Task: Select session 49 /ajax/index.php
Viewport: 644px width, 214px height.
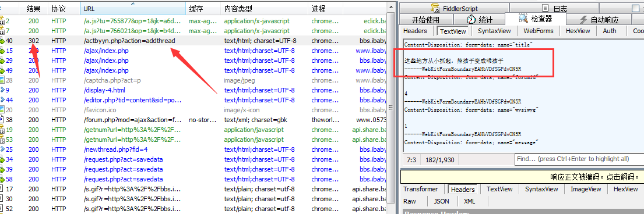Action: tap(193, 70)
